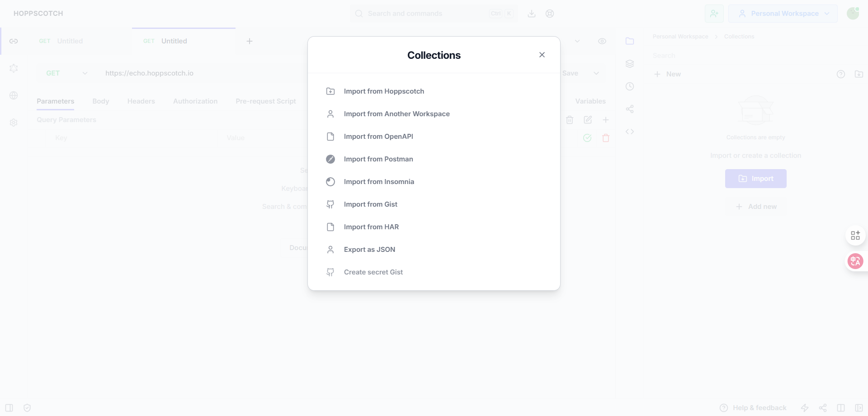Click the Import from Insomnia icon
868x416 pixels.
330,182
